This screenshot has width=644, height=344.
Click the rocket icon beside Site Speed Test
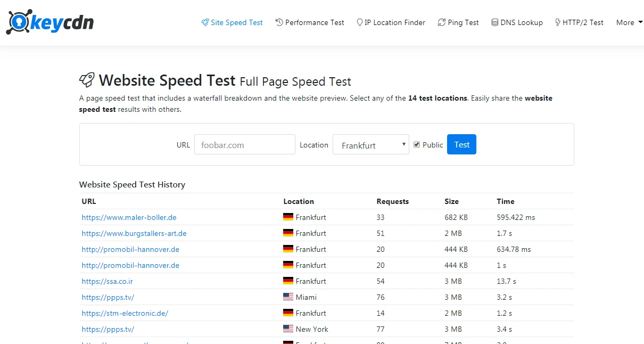pos(205,22)
